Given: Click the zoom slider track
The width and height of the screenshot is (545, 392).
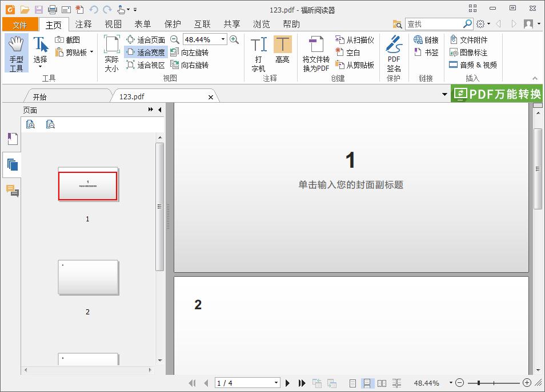Looking at the screenshot, I should (492, 383).
